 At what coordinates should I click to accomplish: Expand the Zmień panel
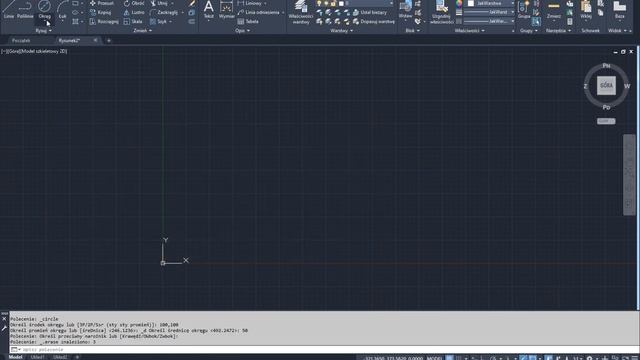click(142, 31)
